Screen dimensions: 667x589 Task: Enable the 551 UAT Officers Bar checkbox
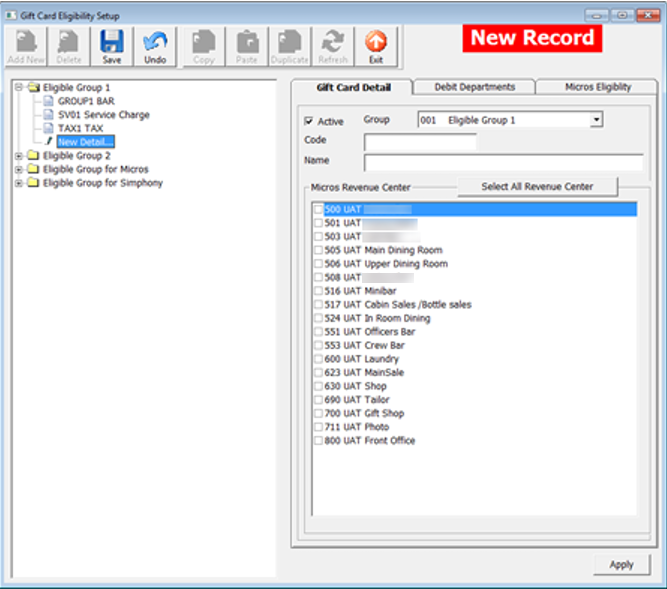tap(318, 332)
